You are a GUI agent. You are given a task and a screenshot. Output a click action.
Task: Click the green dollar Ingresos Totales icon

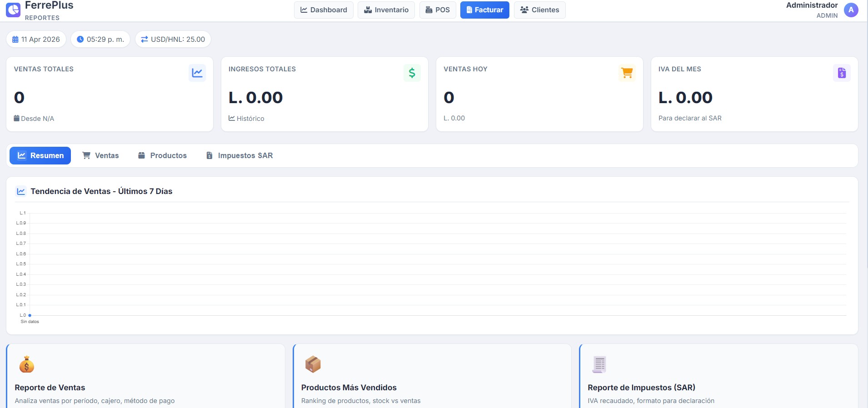[x=412, y=73]
